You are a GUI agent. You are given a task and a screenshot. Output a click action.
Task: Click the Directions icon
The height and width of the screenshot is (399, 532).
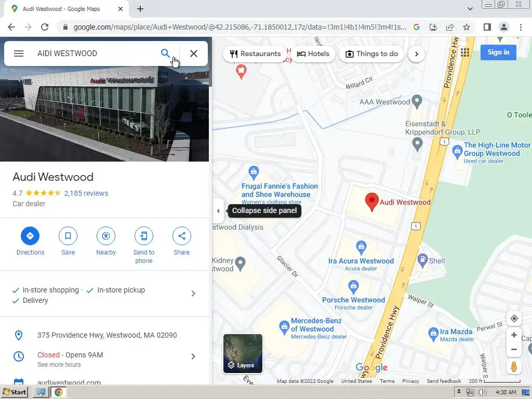(30, 236)
